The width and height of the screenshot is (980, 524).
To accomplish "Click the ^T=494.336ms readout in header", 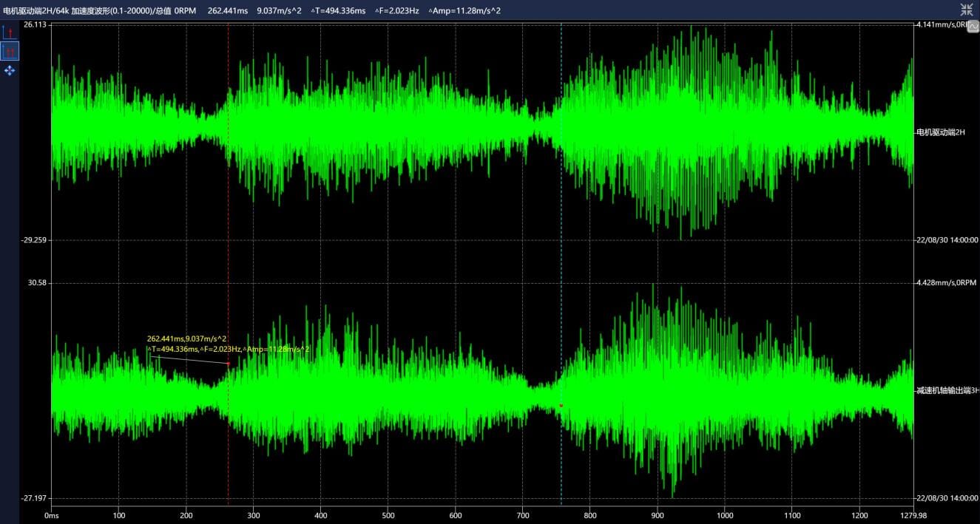I will coord(338,10).
